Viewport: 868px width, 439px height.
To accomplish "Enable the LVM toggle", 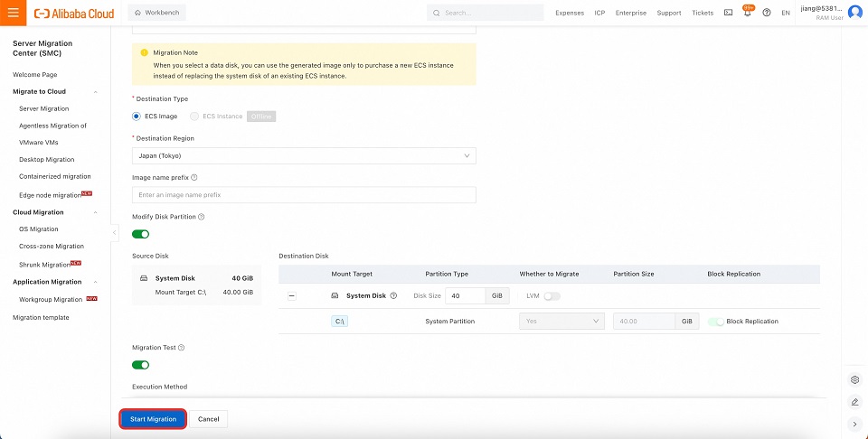I will point(552,296).
